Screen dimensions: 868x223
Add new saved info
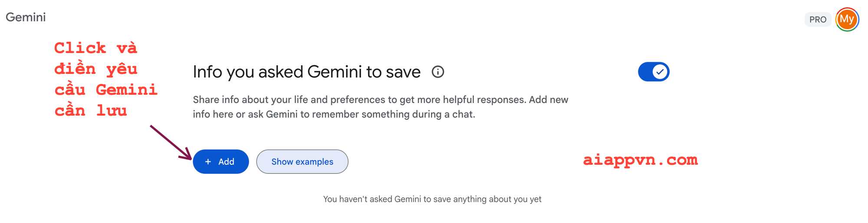pos(221,162)
